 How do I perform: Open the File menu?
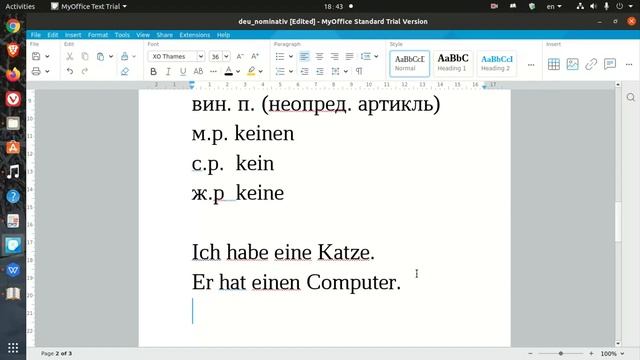click(x=36, y=35)
